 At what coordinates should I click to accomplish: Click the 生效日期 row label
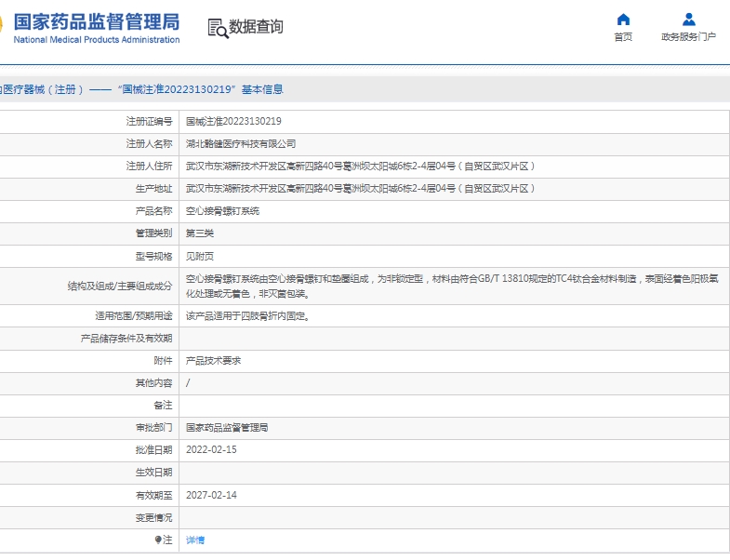[153, 473]
